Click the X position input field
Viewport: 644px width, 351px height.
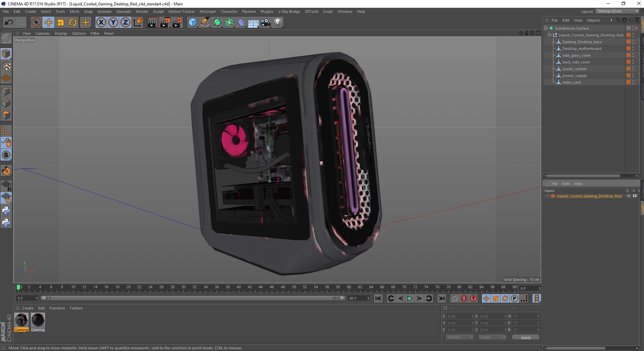pyautogui.click(x=460, y=316)
